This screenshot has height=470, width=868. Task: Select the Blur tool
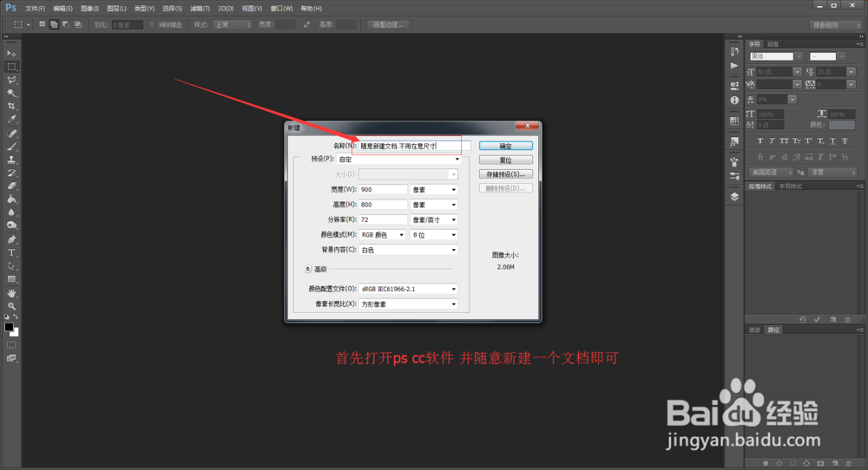point(11,212)
